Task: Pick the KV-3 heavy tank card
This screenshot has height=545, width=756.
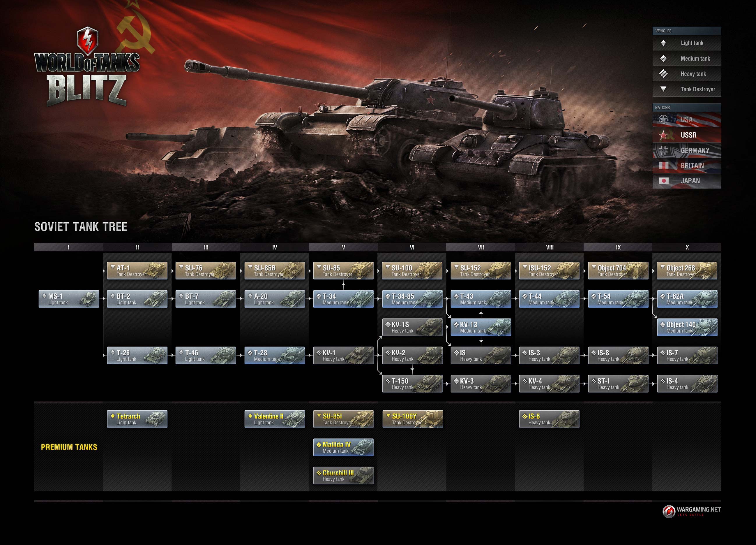Action: pos(481,384)
